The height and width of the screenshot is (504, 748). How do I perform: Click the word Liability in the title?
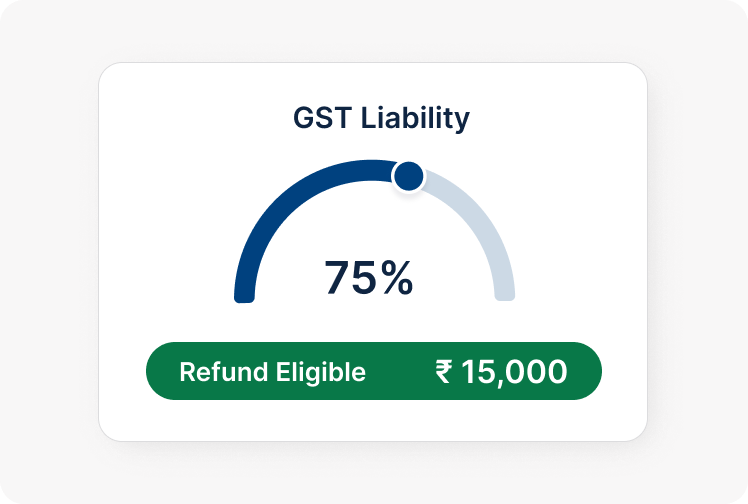[x=412, y=118]
